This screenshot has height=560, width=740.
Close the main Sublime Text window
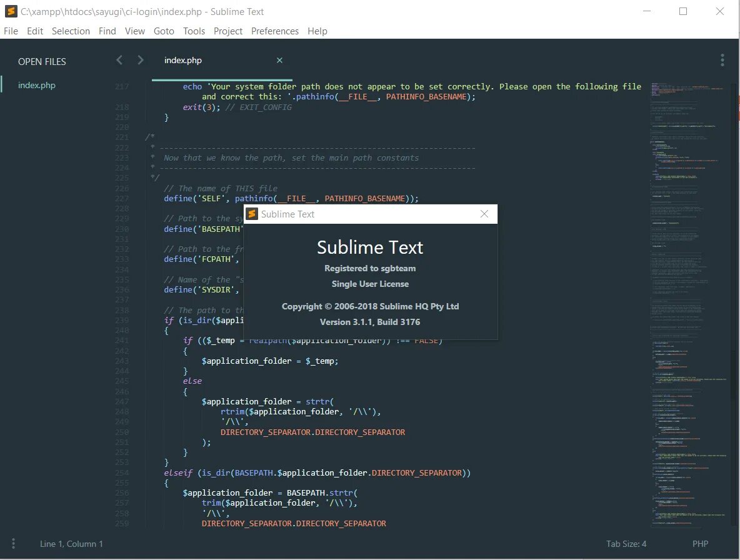tap(719, 11)
